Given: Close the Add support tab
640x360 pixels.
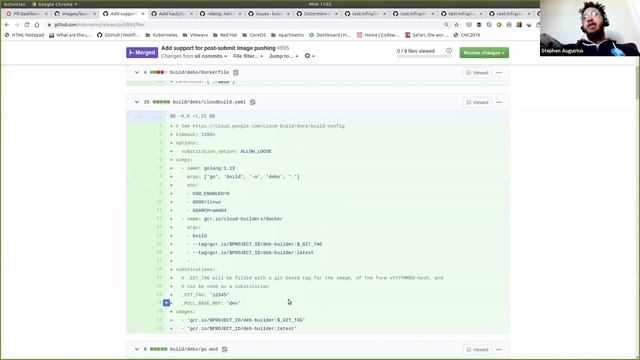Looking at the screenshot, I should click(143, 14).
